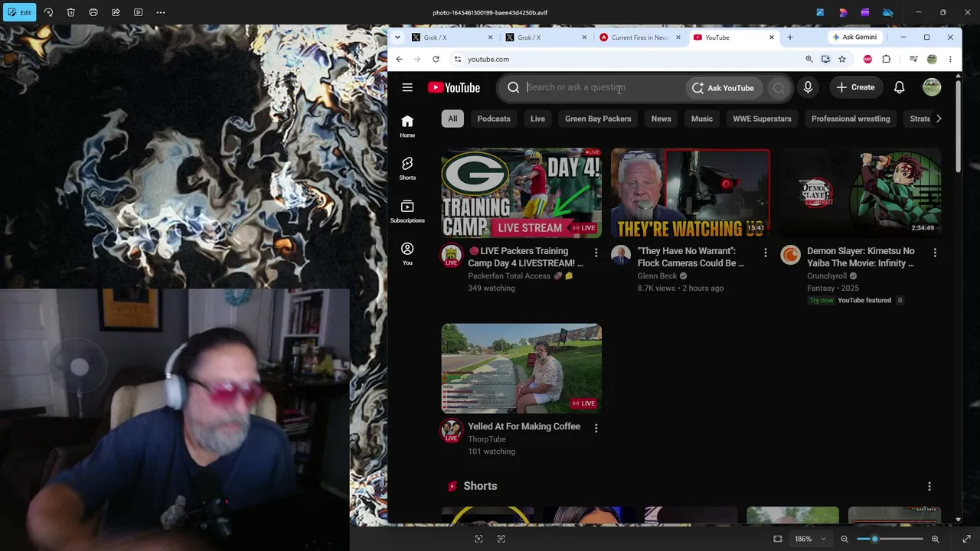Open options for Flock Cameras video
Image resolution: width=980 pixels, height=551 pixels.
[766, 252]
